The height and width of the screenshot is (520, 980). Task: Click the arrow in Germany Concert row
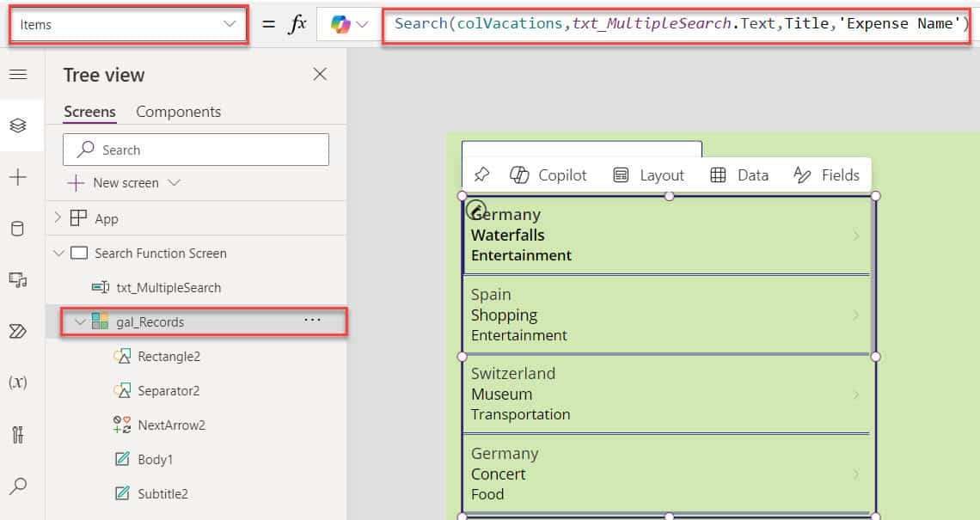856,474
